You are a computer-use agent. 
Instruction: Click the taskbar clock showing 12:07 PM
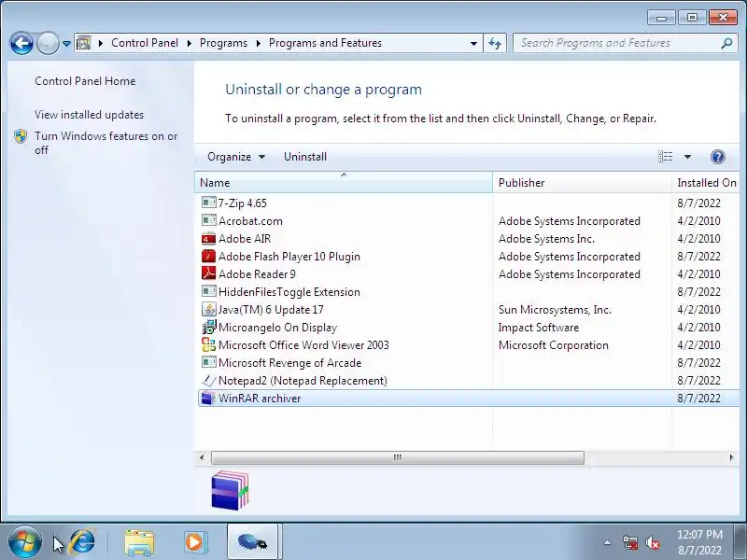tap(699, 542)
